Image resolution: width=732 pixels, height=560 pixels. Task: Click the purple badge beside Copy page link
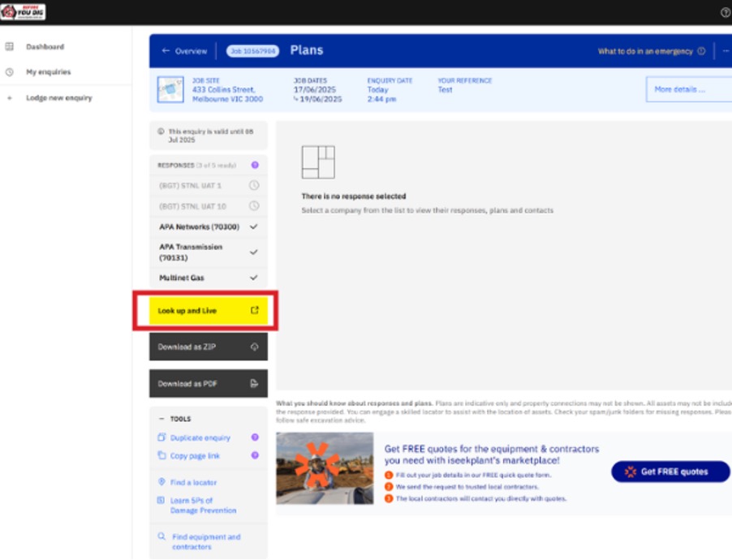click(255, 455)
